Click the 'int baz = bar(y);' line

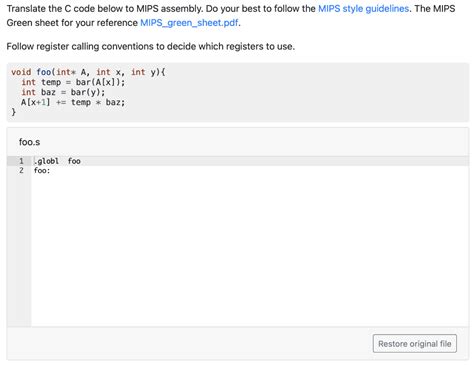tap(63, 92)
